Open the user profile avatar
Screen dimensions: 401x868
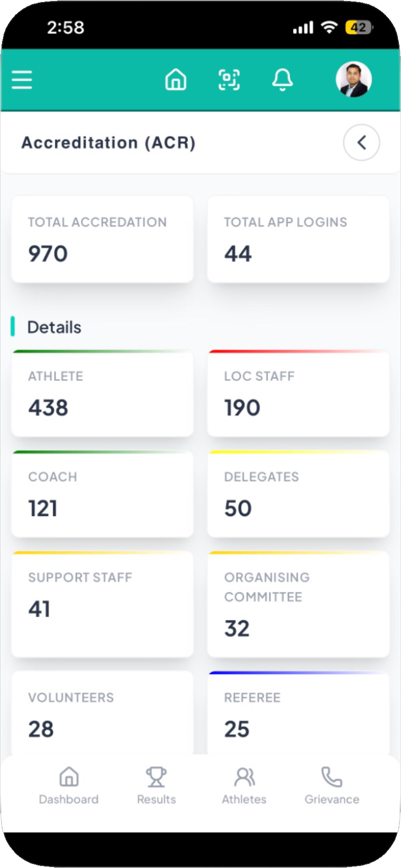pyautogui.click(x=354, y=80)
